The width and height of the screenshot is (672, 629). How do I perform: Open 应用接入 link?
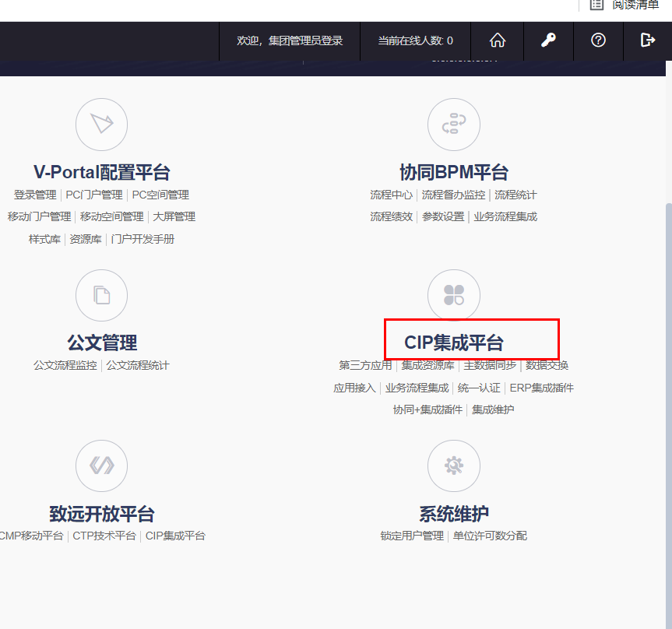(x=355, y=388)
